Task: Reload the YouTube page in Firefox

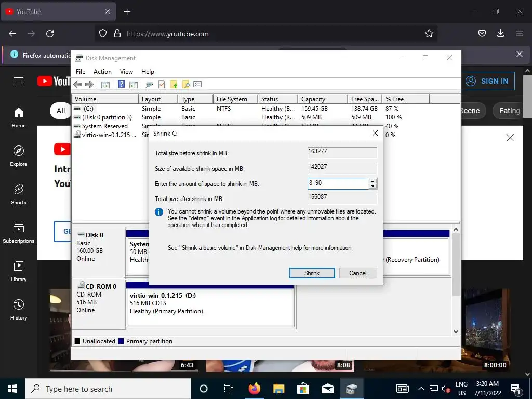Action: [x=50, y=34]
